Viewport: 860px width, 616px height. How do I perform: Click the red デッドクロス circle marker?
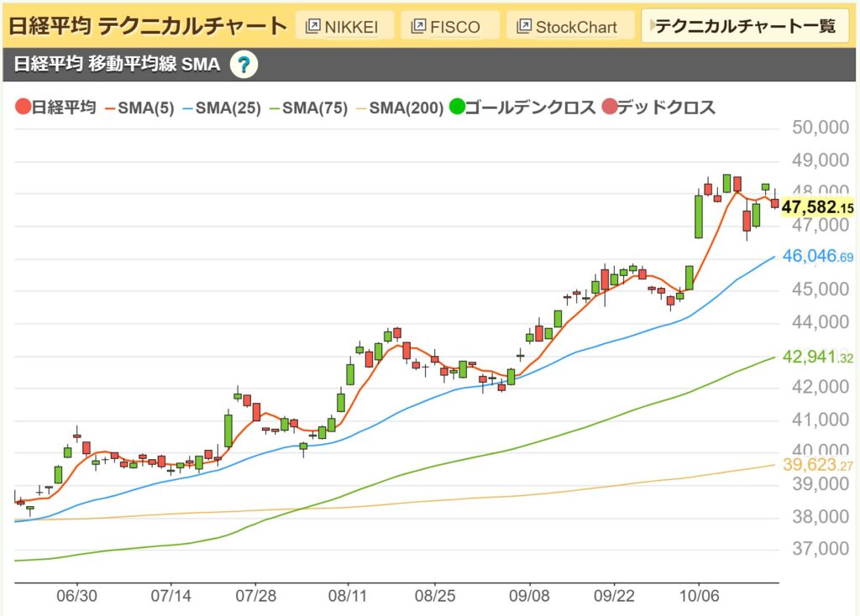point(611,107)
